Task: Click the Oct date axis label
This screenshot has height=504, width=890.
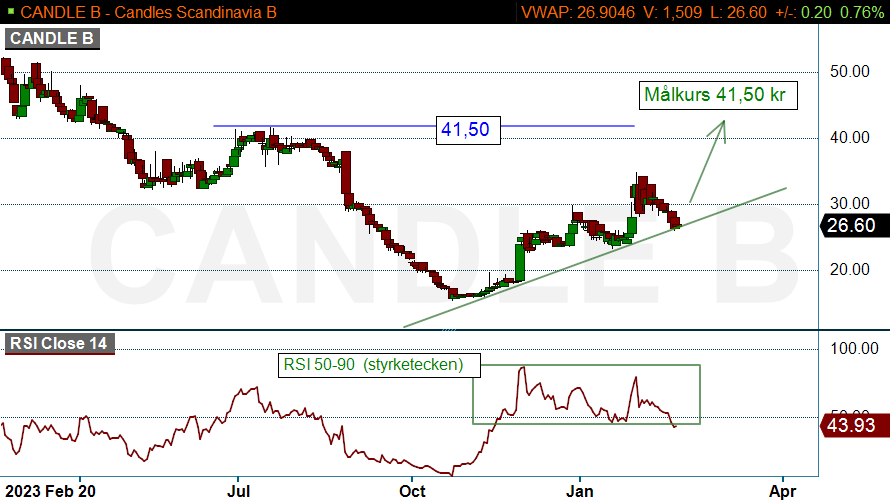Action: point(412,491)
